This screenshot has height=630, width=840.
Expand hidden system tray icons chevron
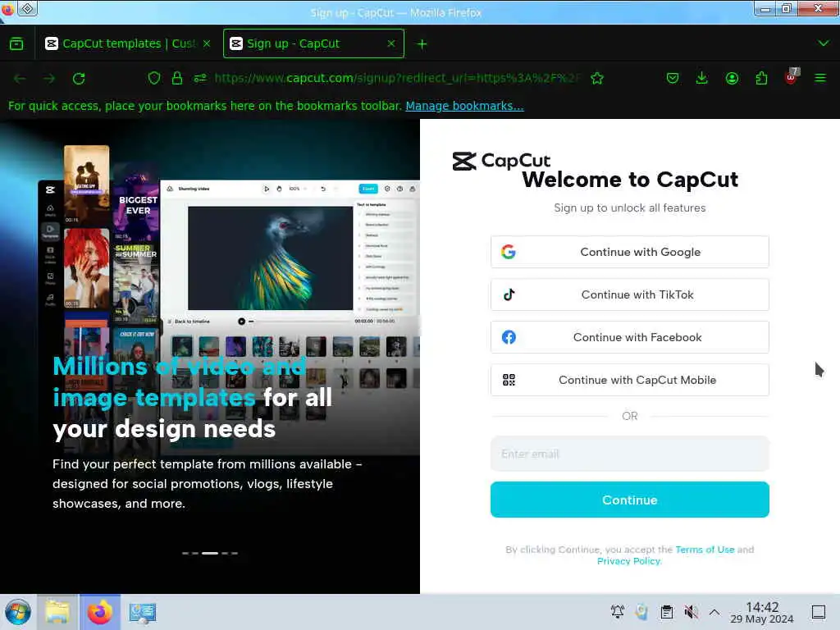[714, 612]
